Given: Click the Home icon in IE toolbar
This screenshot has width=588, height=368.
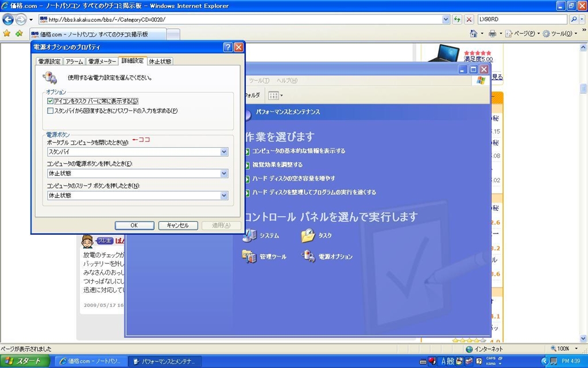Looking at the screenshot, I should (x=474, y=34).
